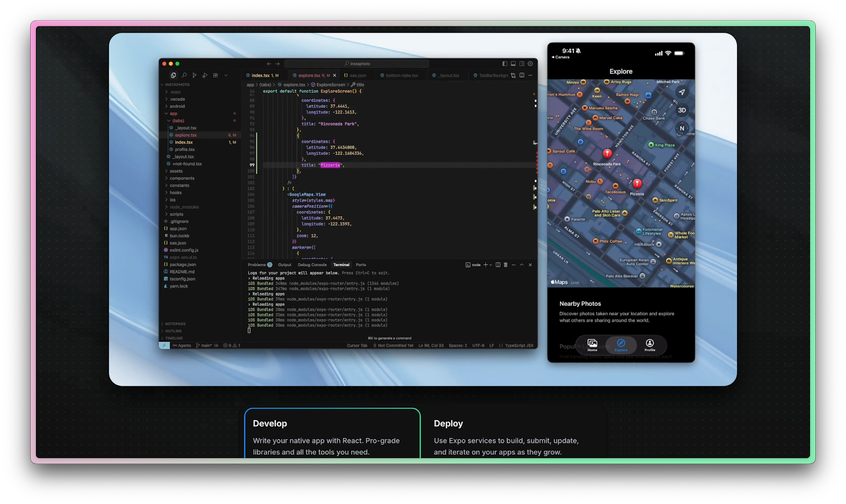Kill terminal with trash icon

[x=505, y=265]
